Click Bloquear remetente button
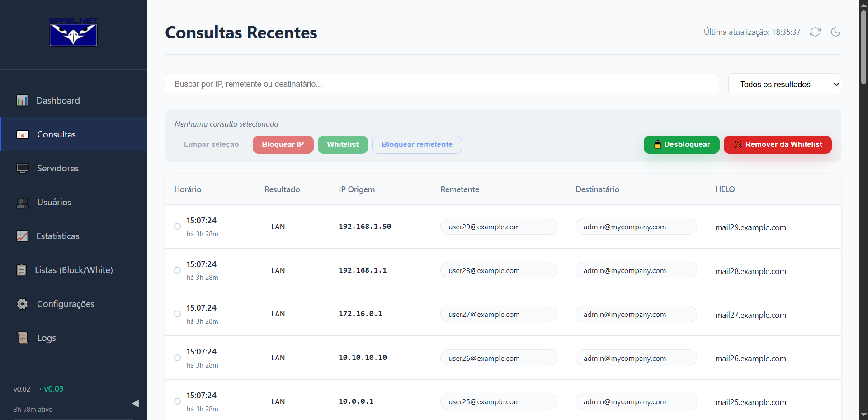 417,145
